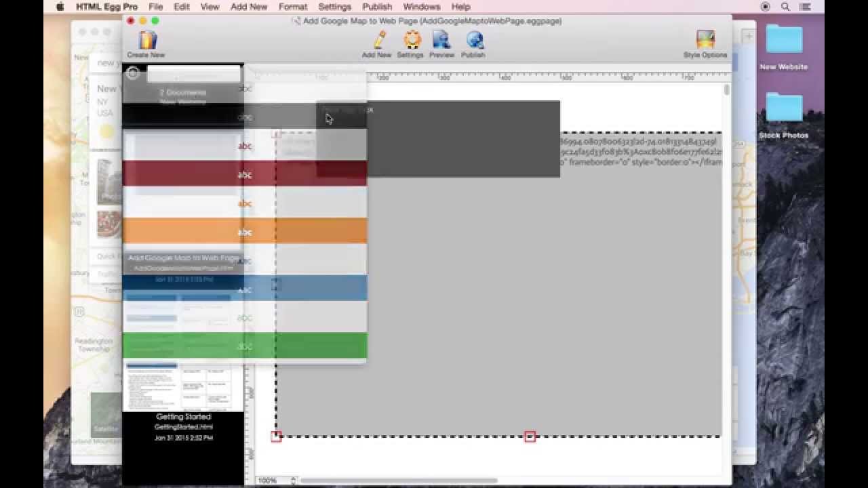Open Notification Center in menu bar

point(806,7)
